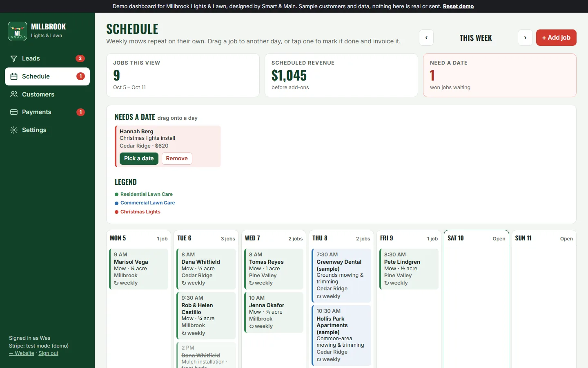Open the Payments menu item
Viewport: 588px width, 368px height.
tap(47, 112)
